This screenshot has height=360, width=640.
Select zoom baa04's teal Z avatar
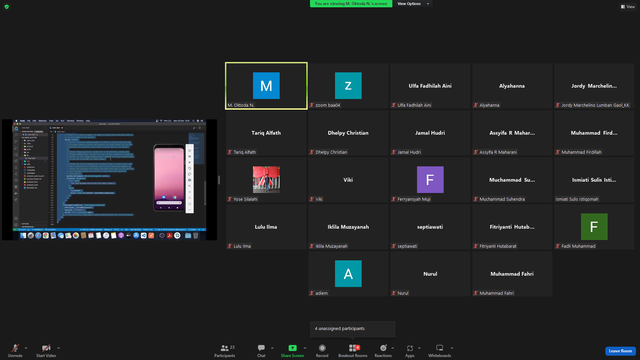point(348,86)
